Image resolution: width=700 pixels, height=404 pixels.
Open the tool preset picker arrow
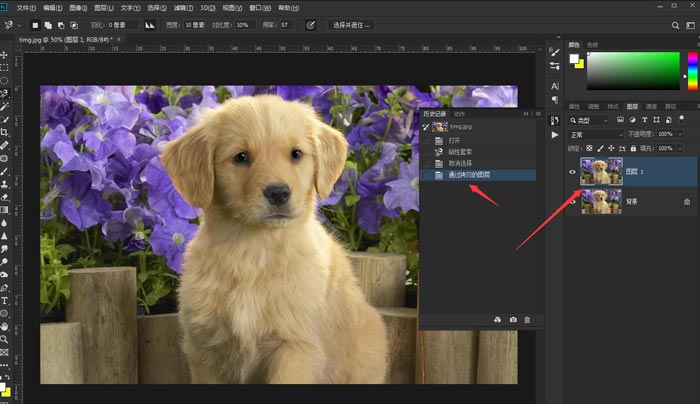pyautogui.click(x=19, y=25)
